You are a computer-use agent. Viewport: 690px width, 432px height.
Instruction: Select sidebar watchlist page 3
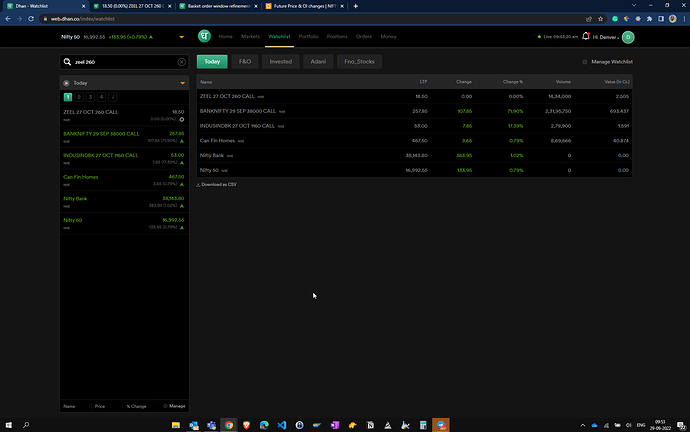click(x=90, y=97)
